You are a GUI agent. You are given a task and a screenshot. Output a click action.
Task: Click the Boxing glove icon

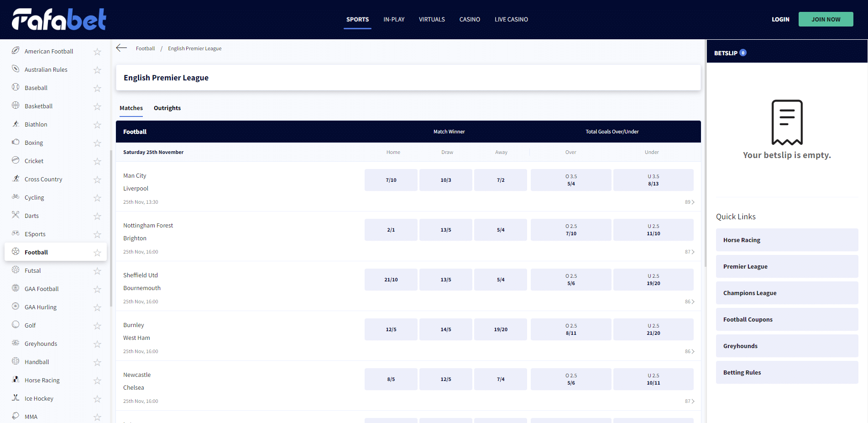tap(16, 142)
